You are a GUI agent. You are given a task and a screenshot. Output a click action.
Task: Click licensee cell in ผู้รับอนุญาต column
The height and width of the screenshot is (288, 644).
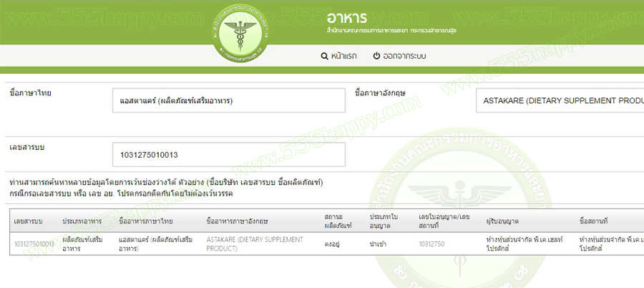pyautogui.click(x=524, y=244)
